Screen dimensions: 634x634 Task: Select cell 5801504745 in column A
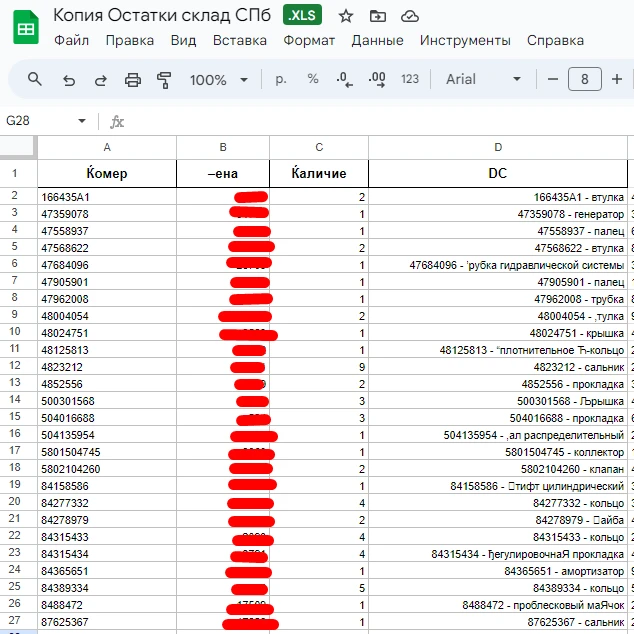click(x=107, y=451)
